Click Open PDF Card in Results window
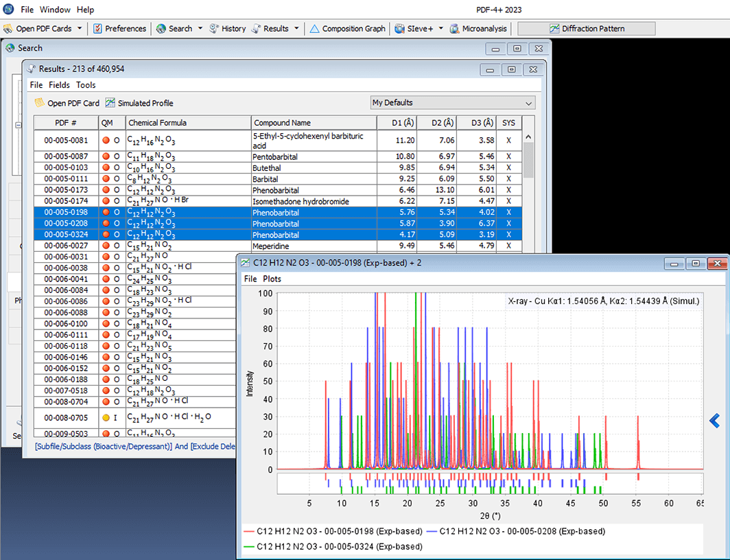The width and height of the screenshot is (730, 560). [x=67, y=103]
